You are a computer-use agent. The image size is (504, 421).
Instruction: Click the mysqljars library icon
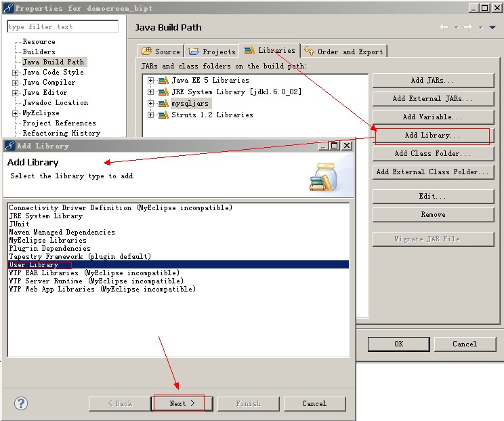[x=164, y=103]
